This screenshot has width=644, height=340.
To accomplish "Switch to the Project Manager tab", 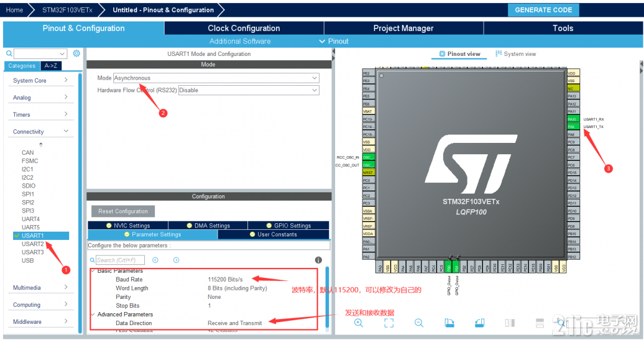I will tap(403, 28).
